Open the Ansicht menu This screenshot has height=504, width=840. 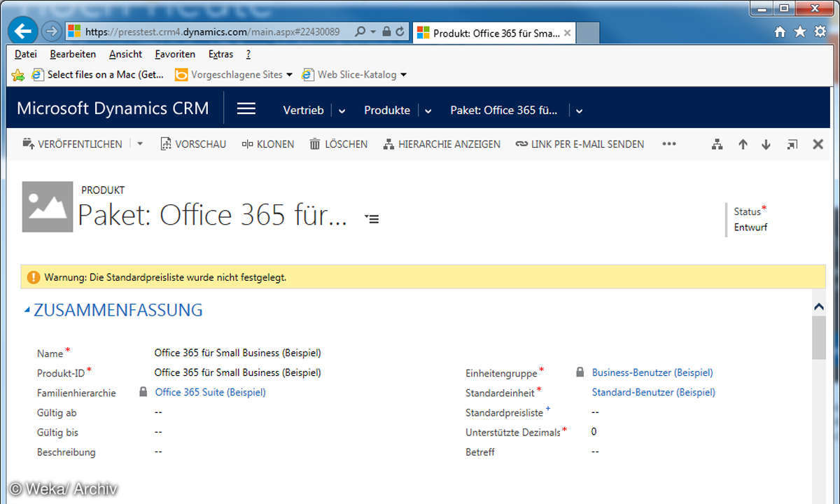point(125,54)
